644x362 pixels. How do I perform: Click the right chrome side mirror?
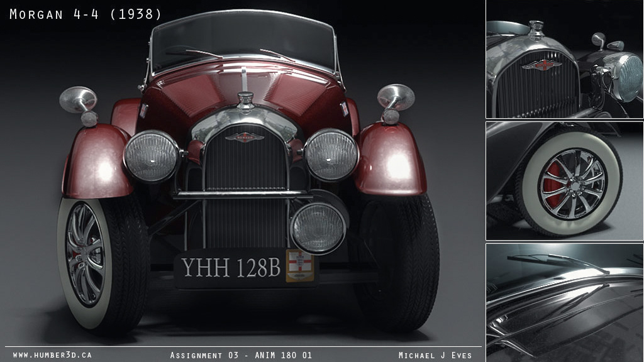pyautogui.click(x=395, y=103)
